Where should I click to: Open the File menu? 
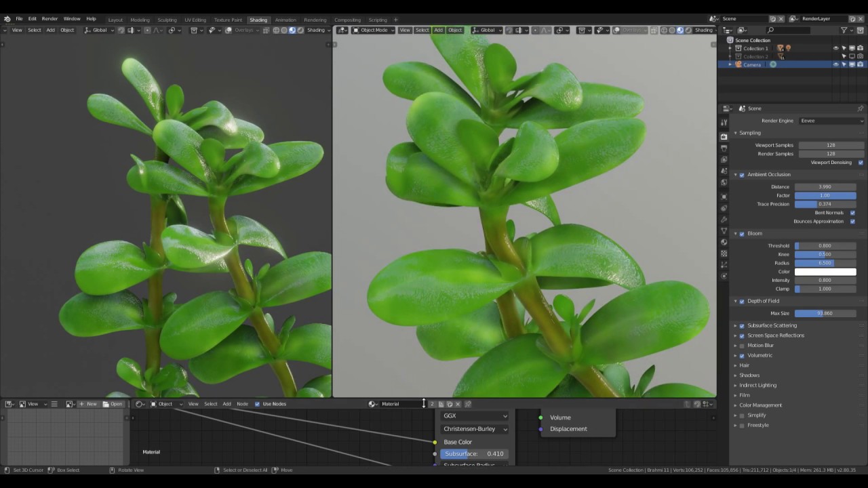(19, 19)
